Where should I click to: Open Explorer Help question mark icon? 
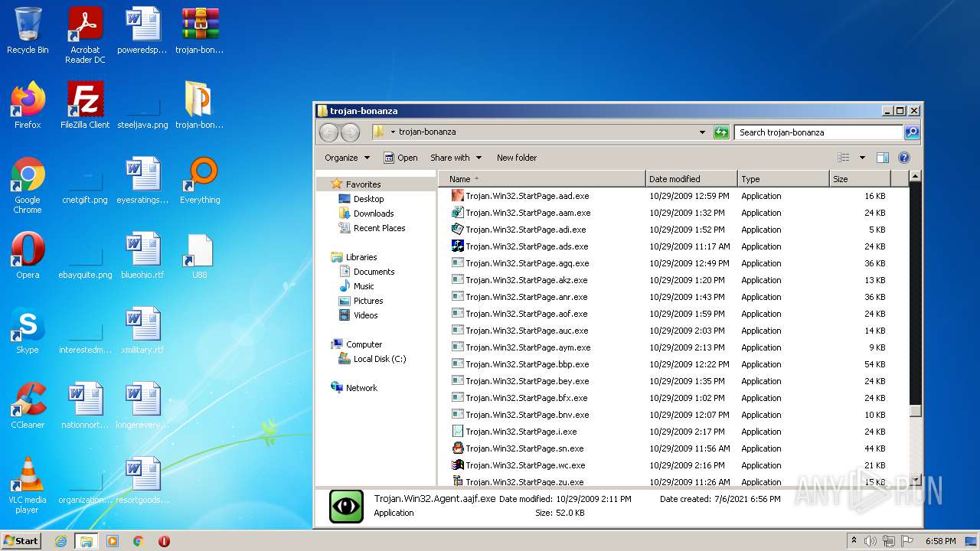903,158
